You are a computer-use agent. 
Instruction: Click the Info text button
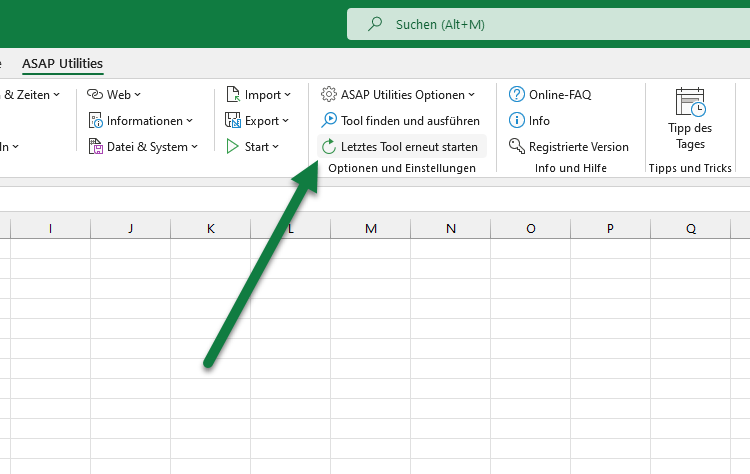pyautogui.click(x=539, y=121)
